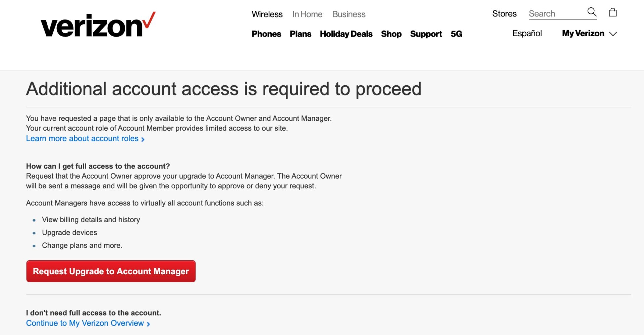
Task: Open the Support menu
Action: (x=426, y=34)
